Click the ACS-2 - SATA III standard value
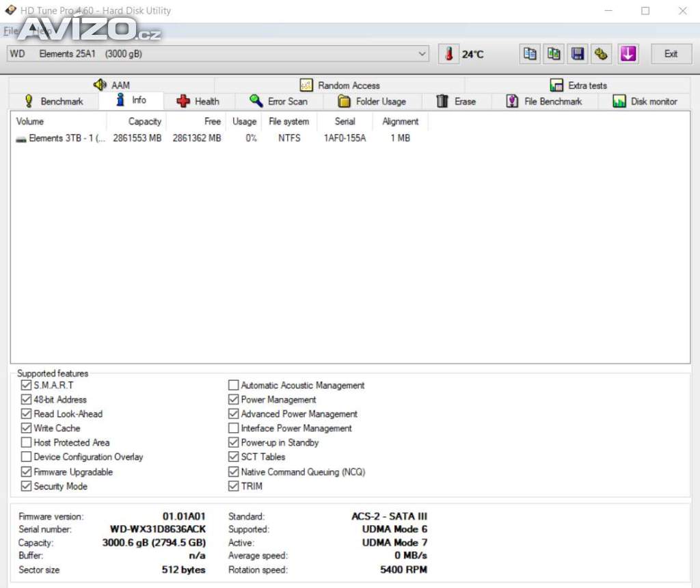 pyautogui.click(x=389, y=517)
